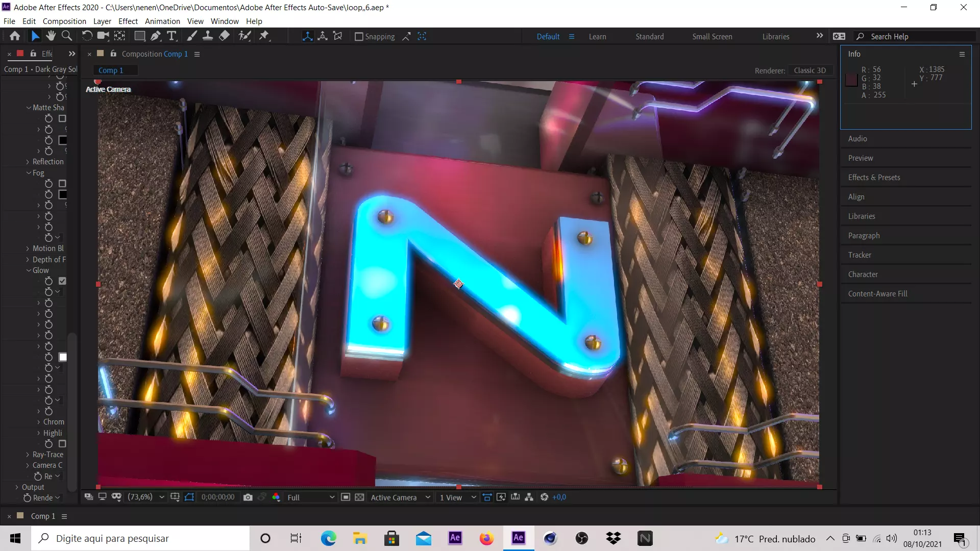
Task: Select the Puppet Pin tool
Action: (264, 36)
